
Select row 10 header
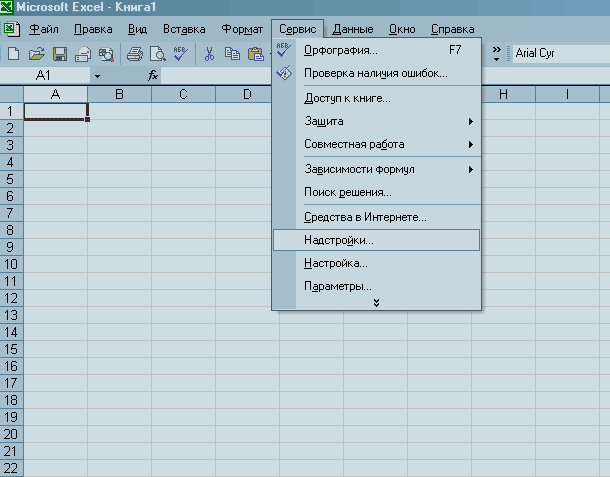[x=11, y=264]
